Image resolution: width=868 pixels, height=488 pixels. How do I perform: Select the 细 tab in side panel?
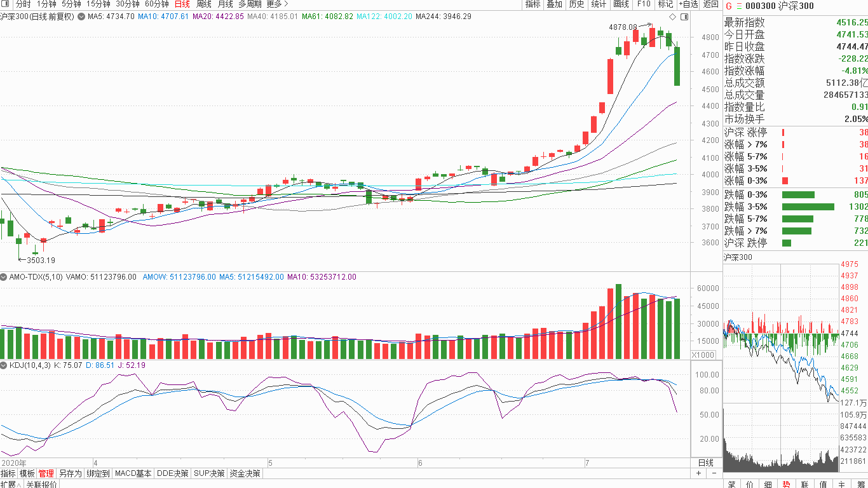click(768, 484)
